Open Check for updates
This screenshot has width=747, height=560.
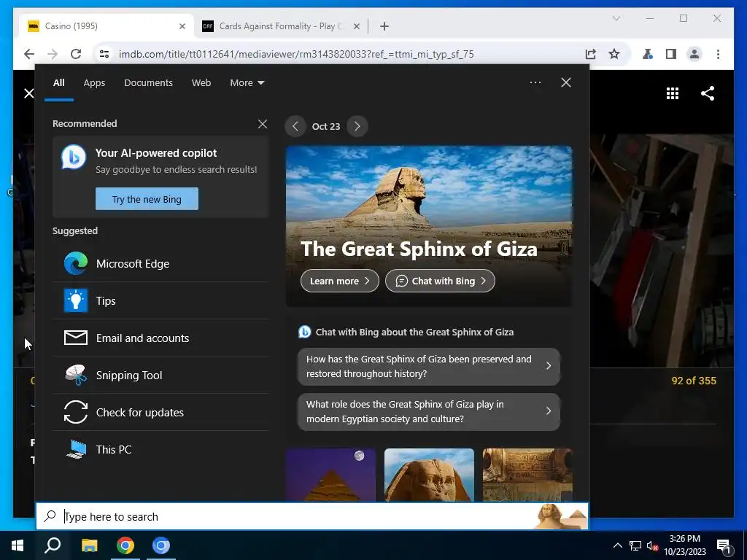161,412
